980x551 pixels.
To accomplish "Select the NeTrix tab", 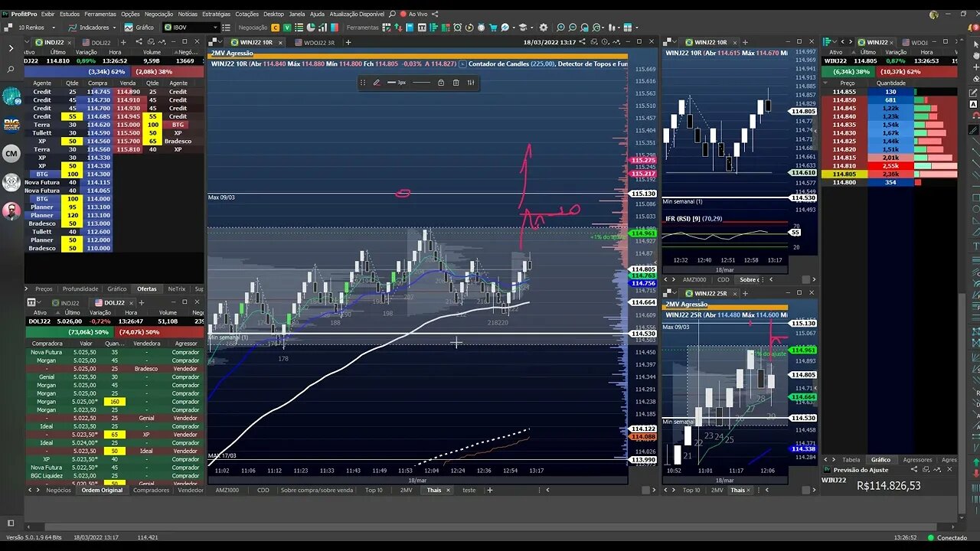I will [x=177, y=289].
